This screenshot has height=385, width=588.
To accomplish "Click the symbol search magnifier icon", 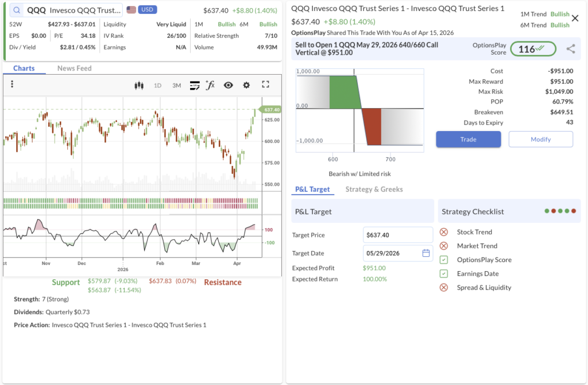I will pos(17,10).
